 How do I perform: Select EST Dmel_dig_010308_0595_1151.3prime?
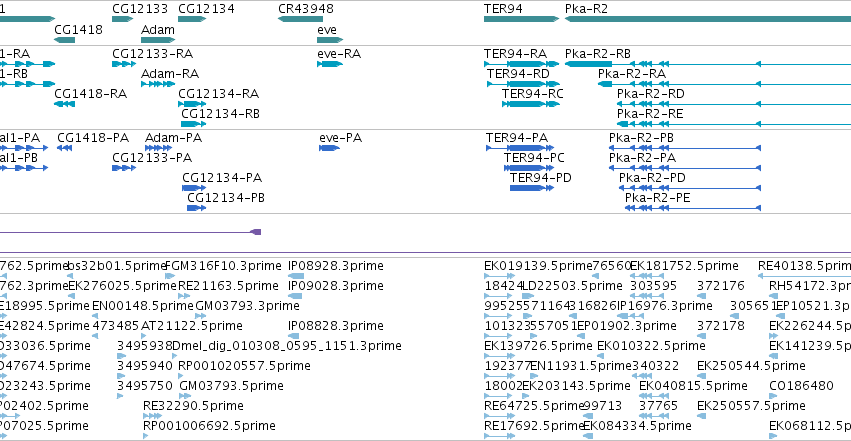pos(174,356)
